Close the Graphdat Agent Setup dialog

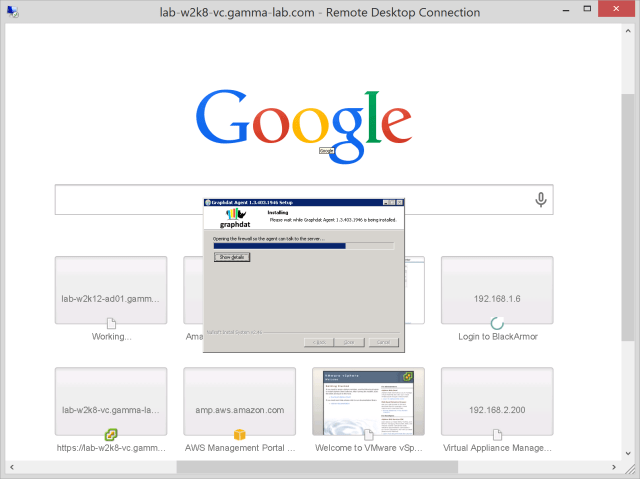pyautogui.click(x=400, y=202)
